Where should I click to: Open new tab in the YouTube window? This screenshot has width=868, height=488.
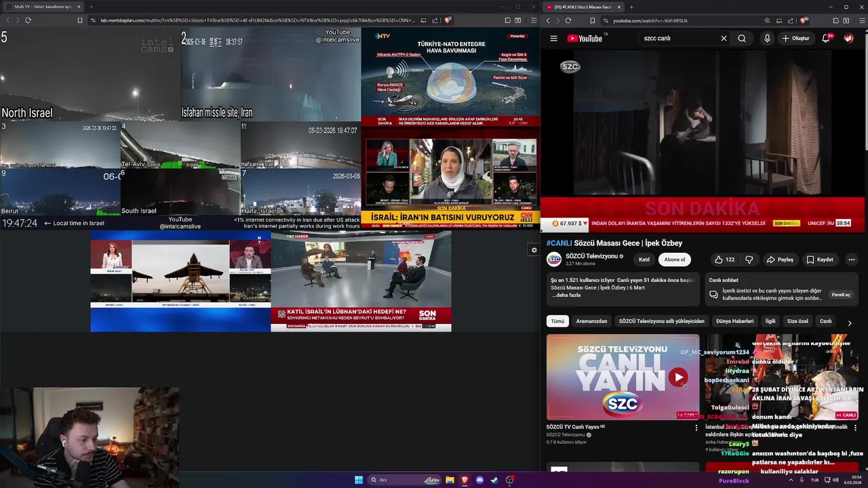(x=631, y=7)
